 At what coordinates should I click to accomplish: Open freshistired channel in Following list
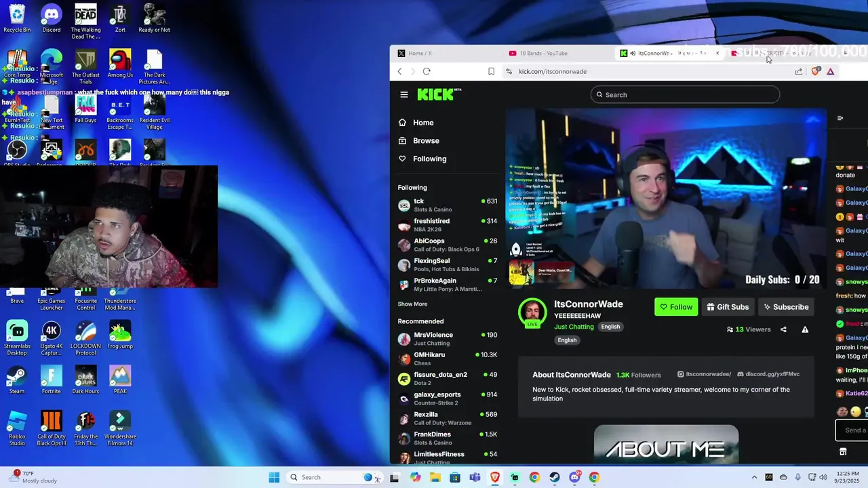448,225
